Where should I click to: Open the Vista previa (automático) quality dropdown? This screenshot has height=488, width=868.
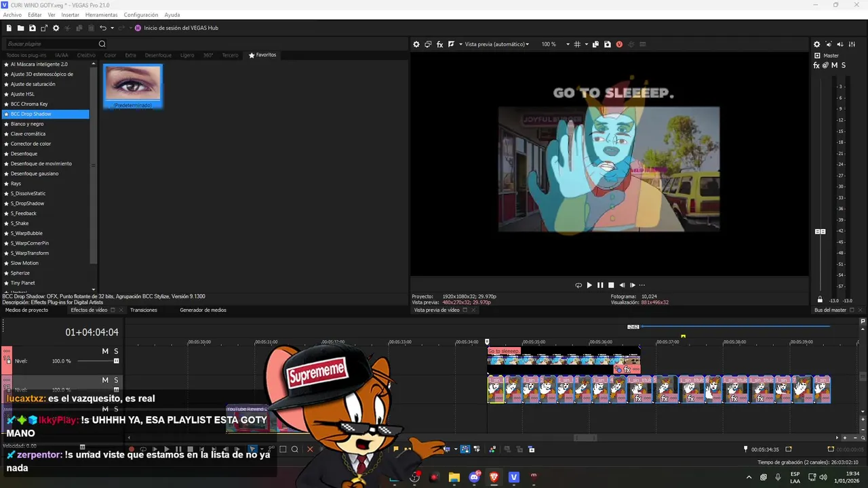point(496,44)
